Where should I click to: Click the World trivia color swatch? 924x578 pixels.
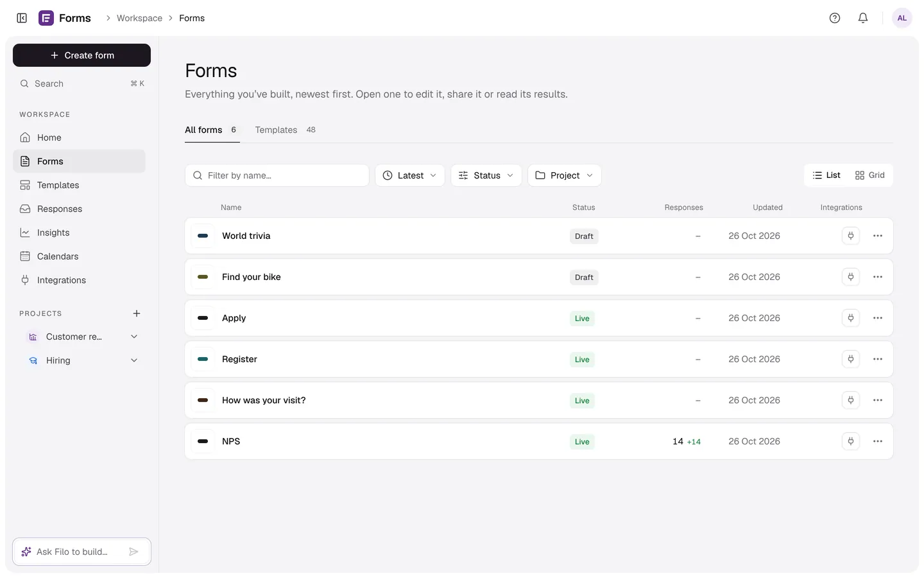(x=203, y=236)
